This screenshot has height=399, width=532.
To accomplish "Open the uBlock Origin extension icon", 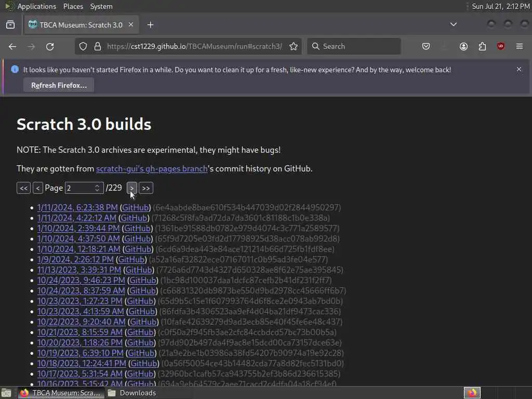I will click(501, 46).
